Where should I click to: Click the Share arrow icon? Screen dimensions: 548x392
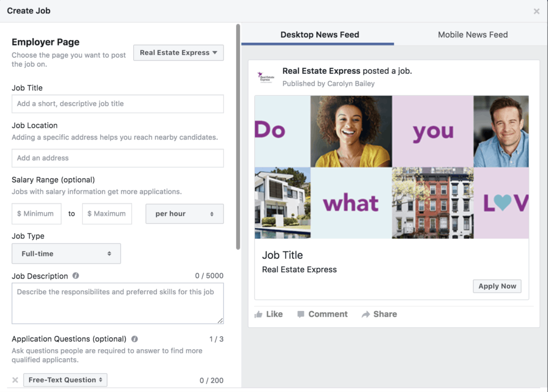[366, 314]
